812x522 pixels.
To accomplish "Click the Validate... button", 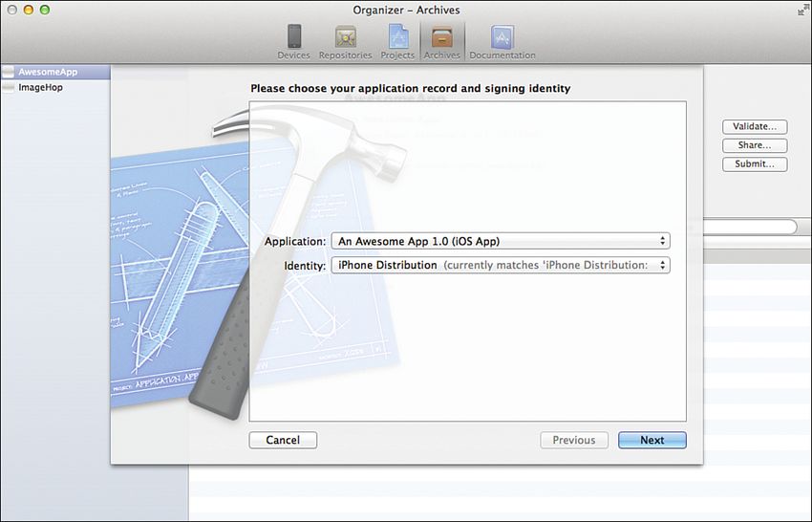I will pyautogui.click(x=755, y=126).
